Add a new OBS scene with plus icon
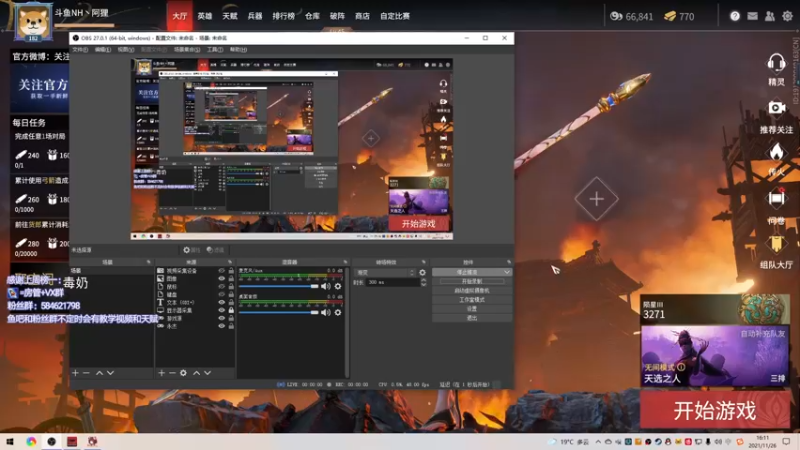This screenshot has width=800, height=450. coord(76,373)
